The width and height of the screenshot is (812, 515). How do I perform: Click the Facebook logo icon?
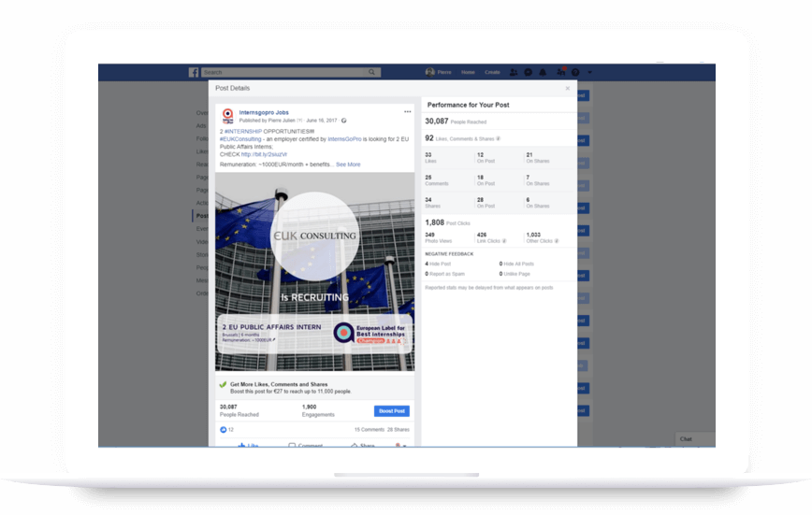point(193,73)
